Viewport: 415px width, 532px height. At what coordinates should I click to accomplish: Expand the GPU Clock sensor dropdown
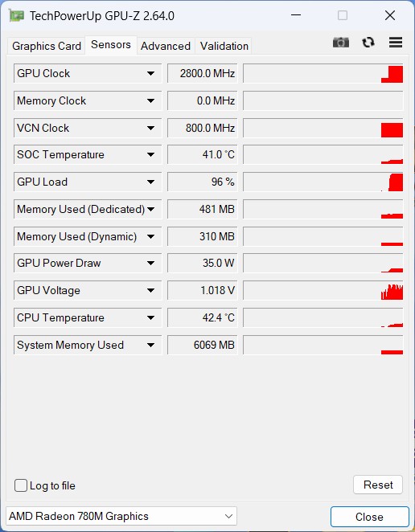coord(150,73)
